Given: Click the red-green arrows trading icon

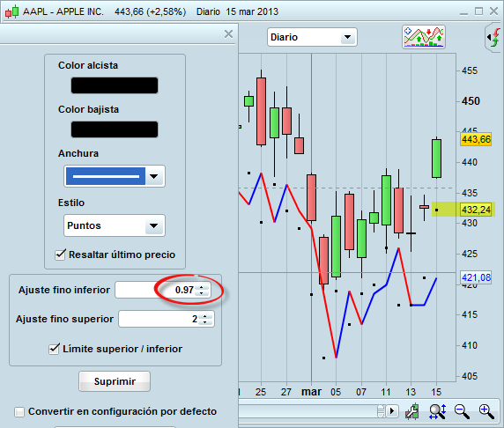Looking at the screenshot, I should pos(494,38).
